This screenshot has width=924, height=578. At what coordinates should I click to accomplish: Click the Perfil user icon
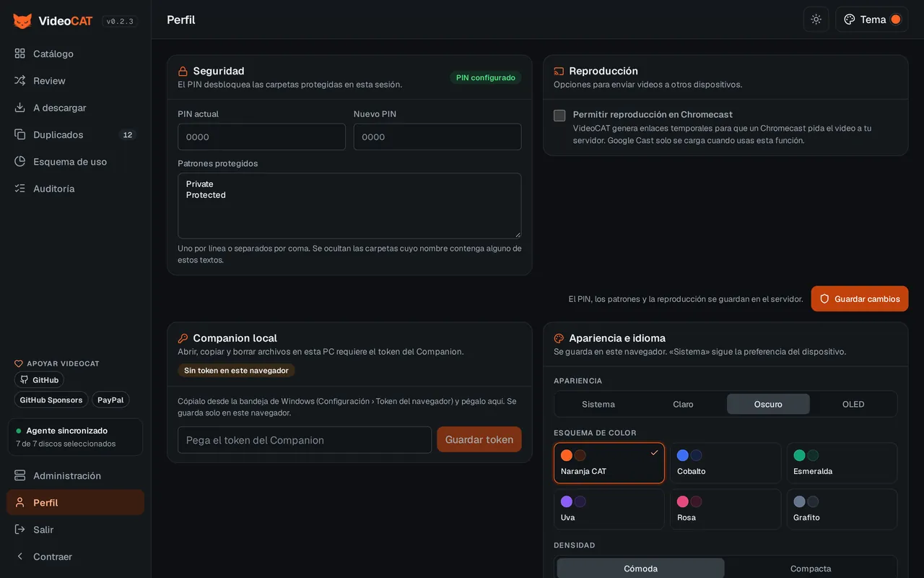coord(19,502)
